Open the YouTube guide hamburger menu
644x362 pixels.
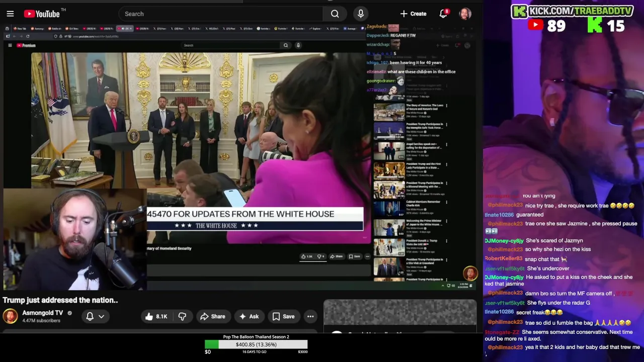tap(10, 14)
